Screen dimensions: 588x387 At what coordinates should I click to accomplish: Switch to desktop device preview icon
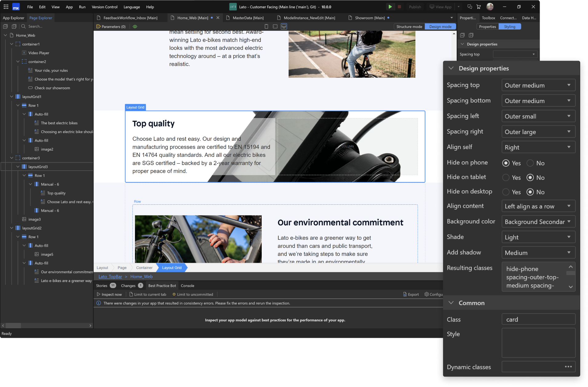pos(284,26)
